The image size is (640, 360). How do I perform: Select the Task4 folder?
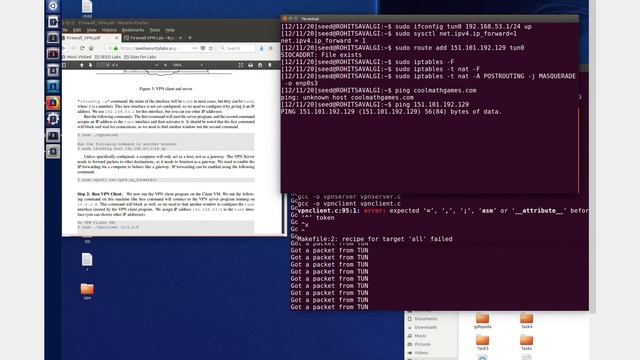point(527,321)
